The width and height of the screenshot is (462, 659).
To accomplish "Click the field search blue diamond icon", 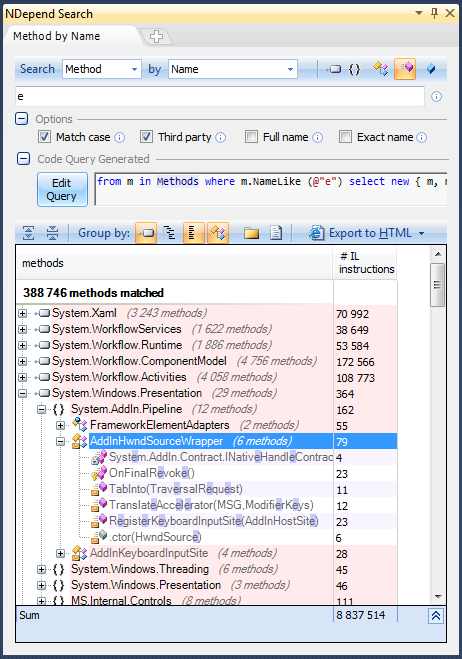I will pyautogui.click(x=431, y=69).
